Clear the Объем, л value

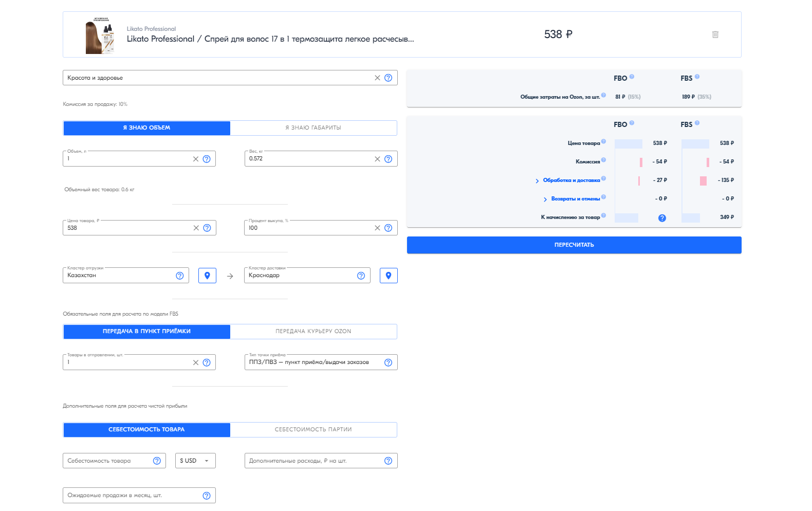[x=195, y=159]
